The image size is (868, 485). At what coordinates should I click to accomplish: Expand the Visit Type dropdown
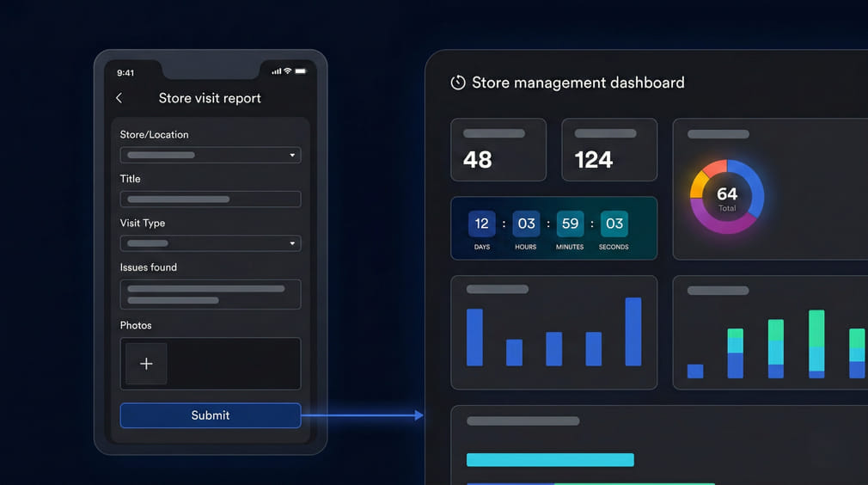210,243
